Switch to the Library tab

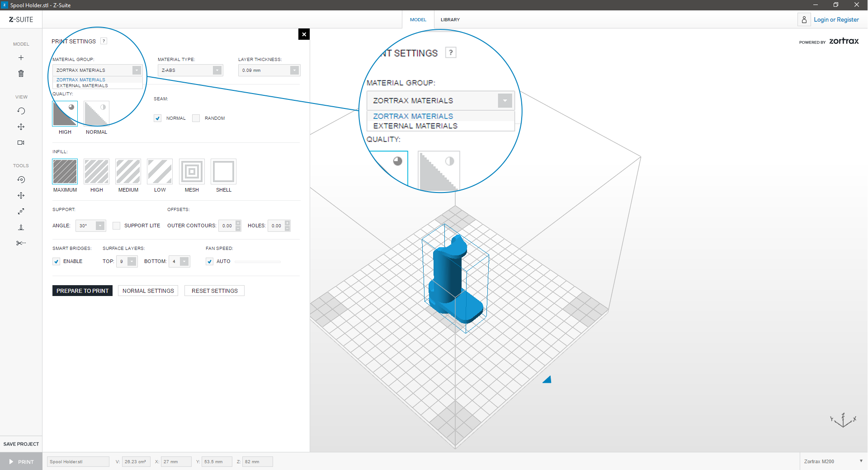coord(450,20)
